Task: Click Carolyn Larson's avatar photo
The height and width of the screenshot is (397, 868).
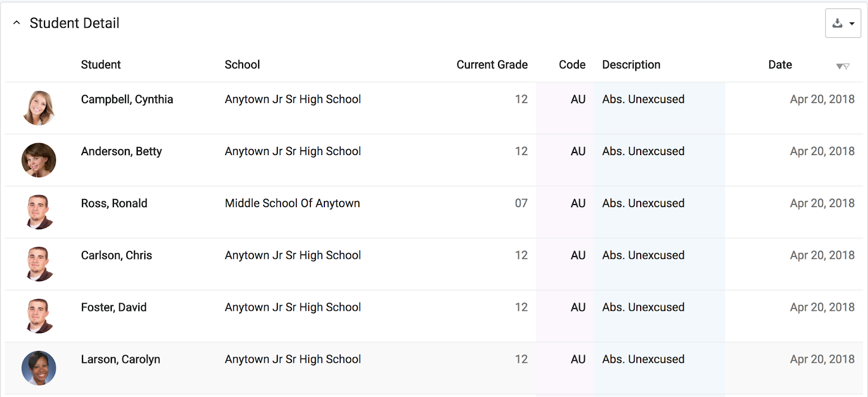Action: [39, 368]
